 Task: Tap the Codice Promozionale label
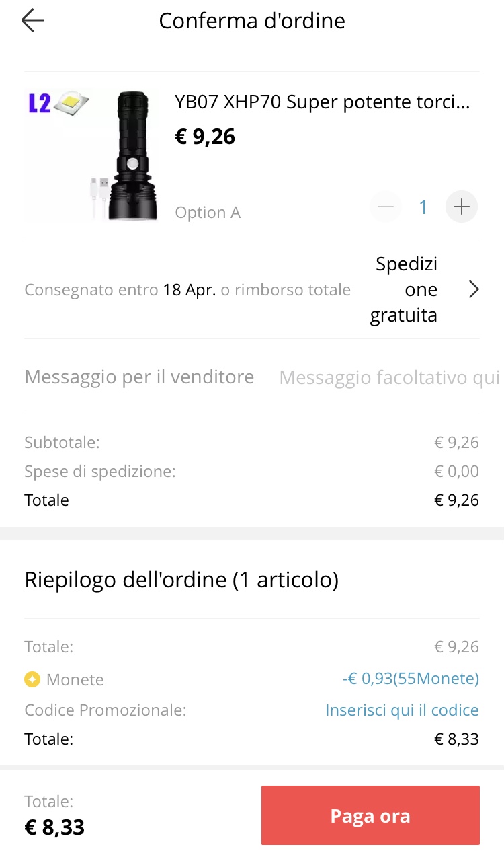point(106,710)
